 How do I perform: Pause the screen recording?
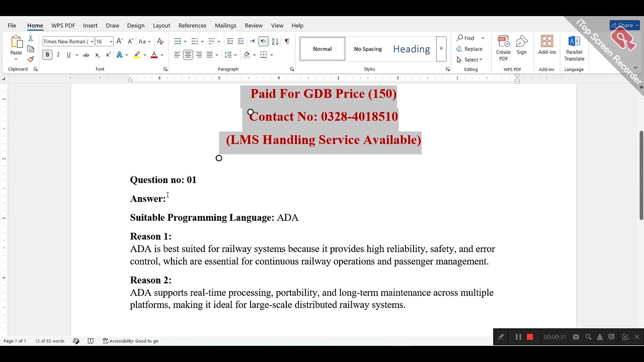pyautogui.click(x=518, y=337)
